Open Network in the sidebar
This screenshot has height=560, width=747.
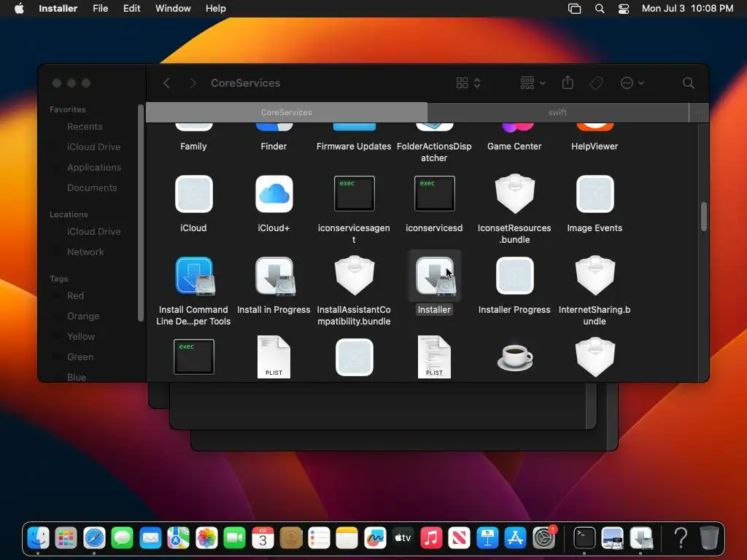(x=85, y=252)
